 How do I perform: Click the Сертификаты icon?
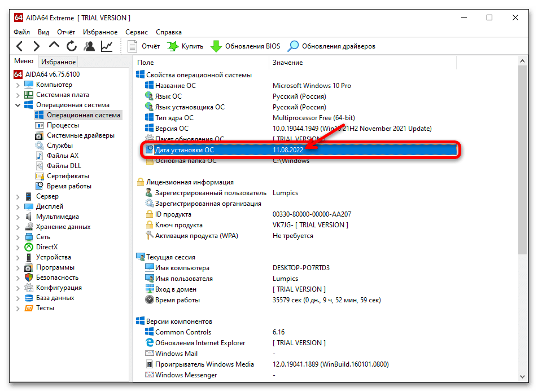40,176
